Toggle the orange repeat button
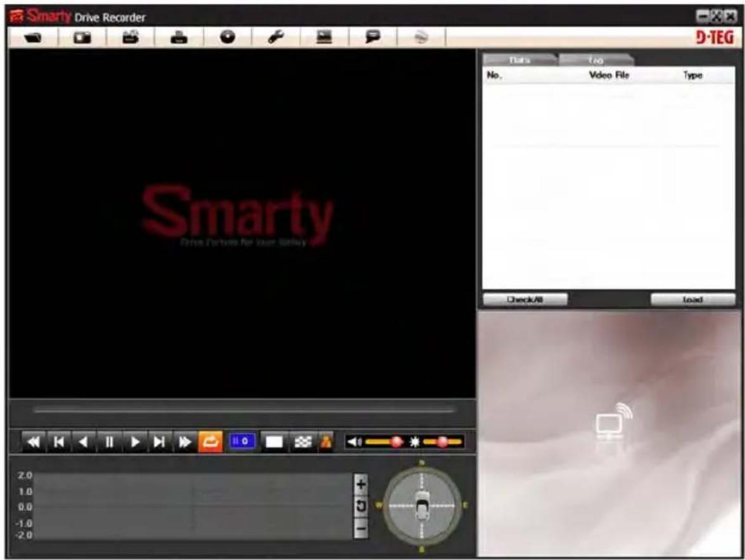This screenshot has height=560, width=745. 210,442
